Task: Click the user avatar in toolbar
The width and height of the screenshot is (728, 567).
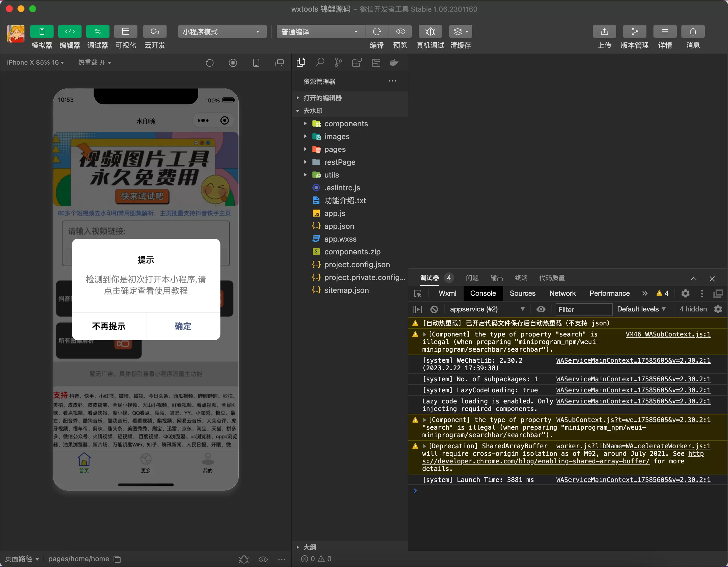Action: pyautogui.click(x=16, y=34)
